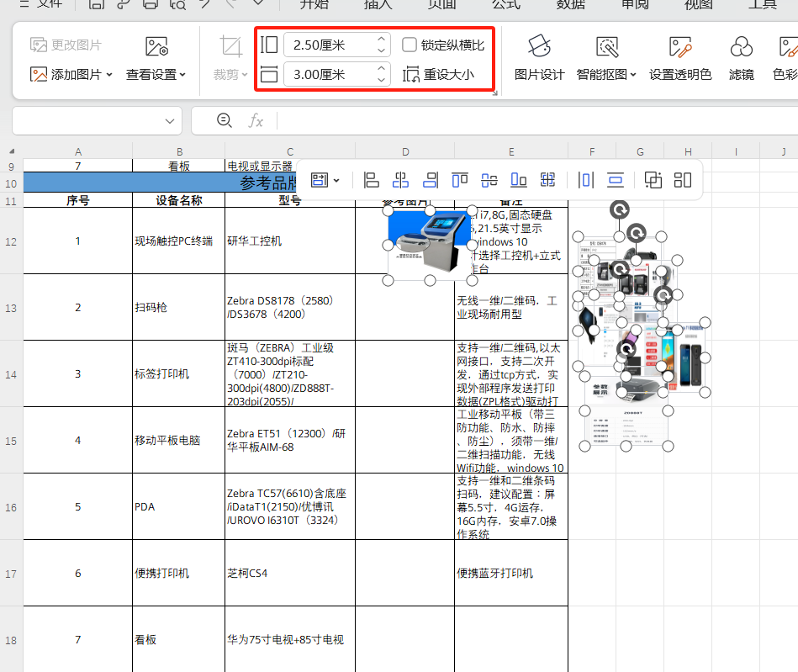798x672 pixels.
Task: Open the 页面 (Page) ribbon tab
Action: [x=441, y=4]
